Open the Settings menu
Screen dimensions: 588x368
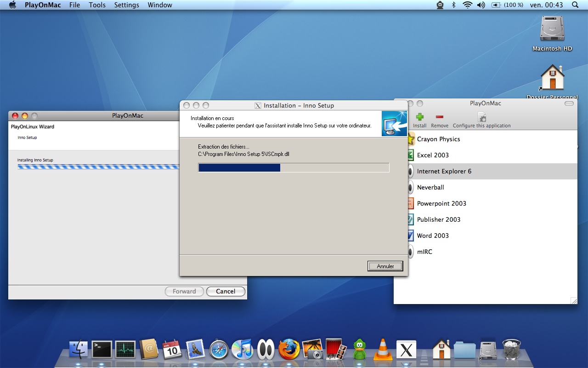click(x=126, y=5)
